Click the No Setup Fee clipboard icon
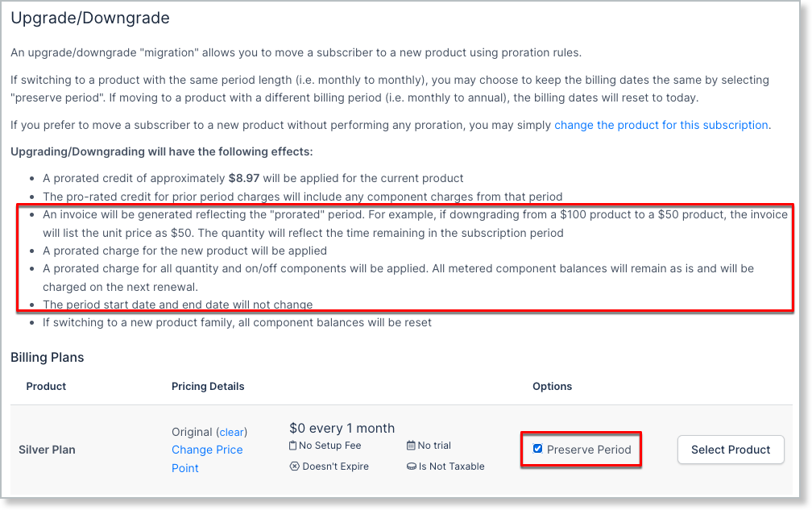Viewport: 812px width, 510px height. coord(293,446)
